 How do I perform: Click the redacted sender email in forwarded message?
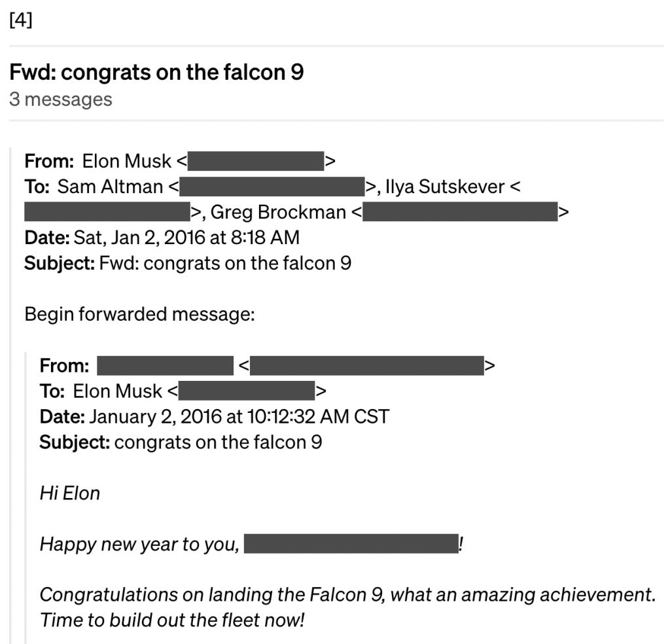(367, 366)
